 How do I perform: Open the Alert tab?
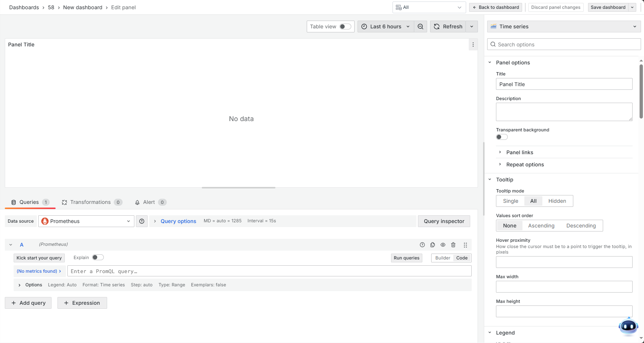(149, 202)
